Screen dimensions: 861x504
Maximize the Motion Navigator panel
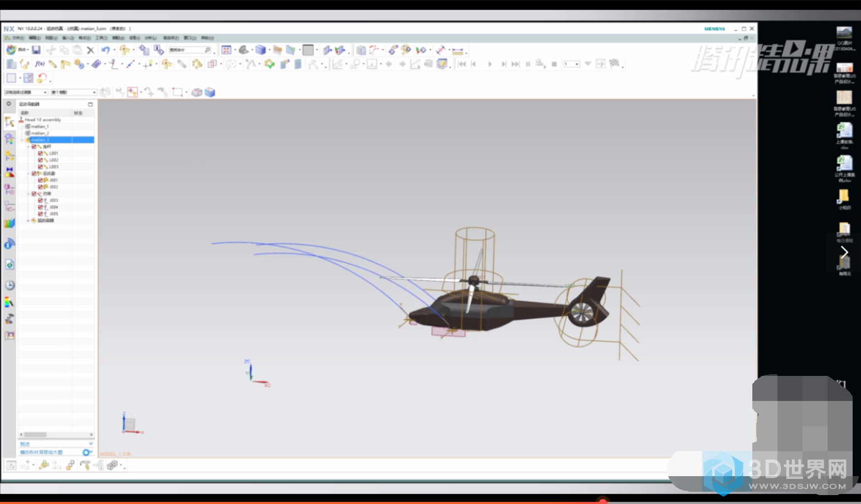coord(90,104)
